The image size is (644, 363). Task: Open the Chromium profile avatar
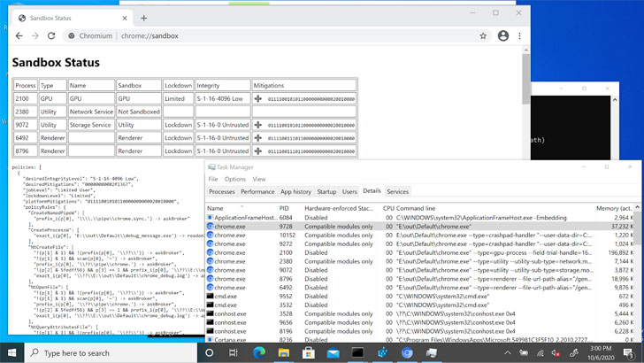(x=503, y=36)
